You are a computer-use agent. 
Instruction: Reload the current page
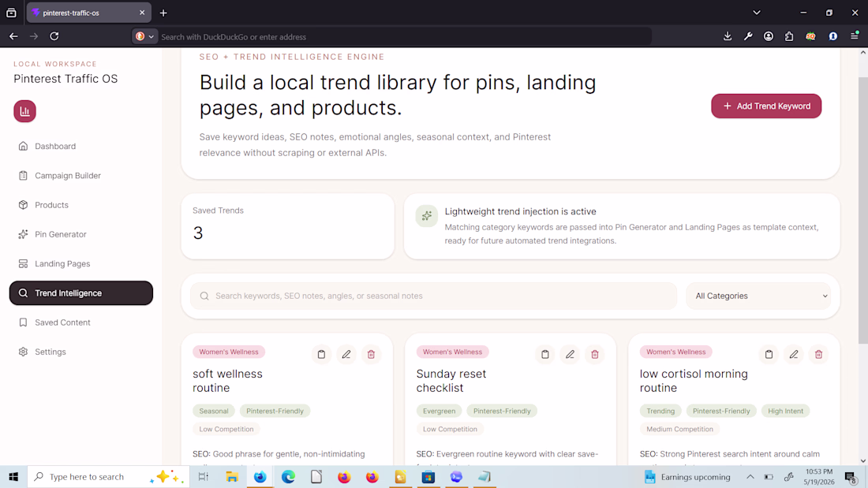tap(54, 36)
